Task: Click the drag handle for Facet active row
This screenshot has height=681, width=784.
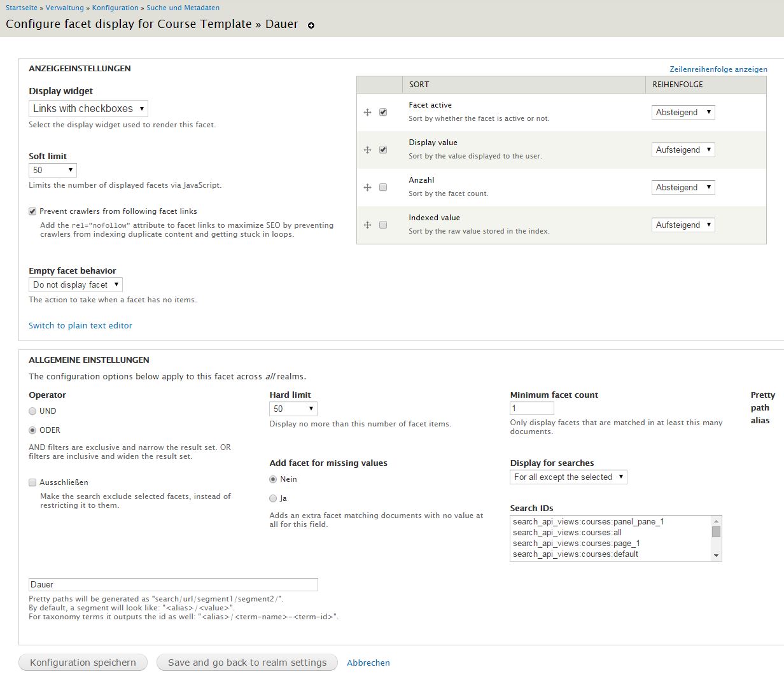Action: [367, 113]
